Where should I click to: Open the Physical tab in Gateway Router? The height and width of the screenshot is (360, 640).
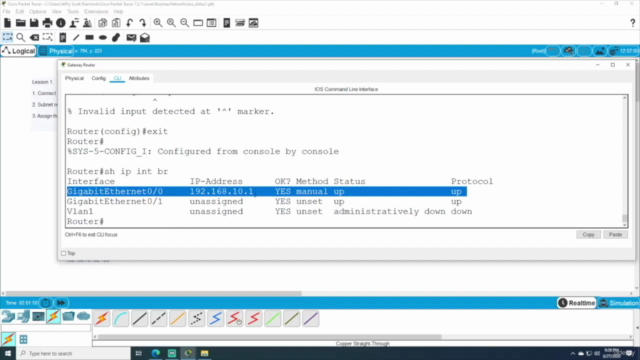[74, 78]
